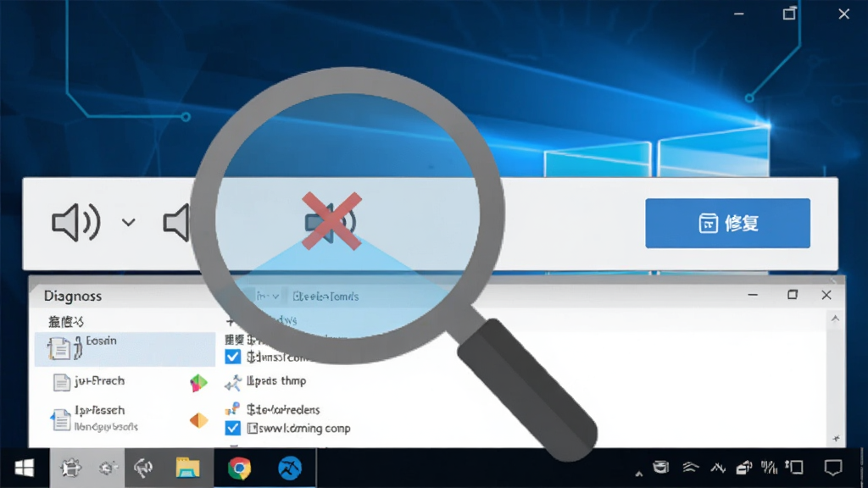Viewport: 868px width, 488px height.
Task: Launch Google Chrome from the taskbar
Action: pyautogui.click(x=240, y=468)
